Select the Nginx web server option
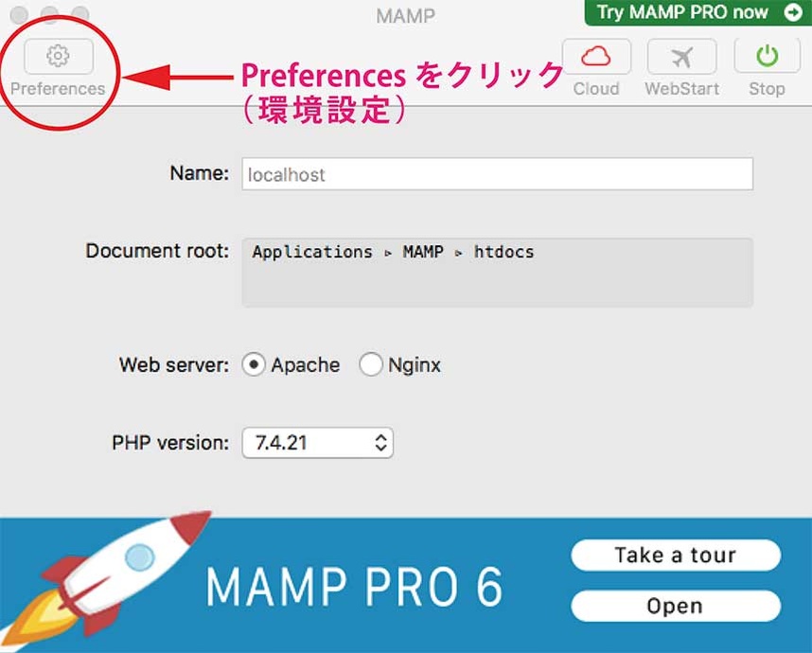Viewport: 812px width, 653px height. point(371,365)
